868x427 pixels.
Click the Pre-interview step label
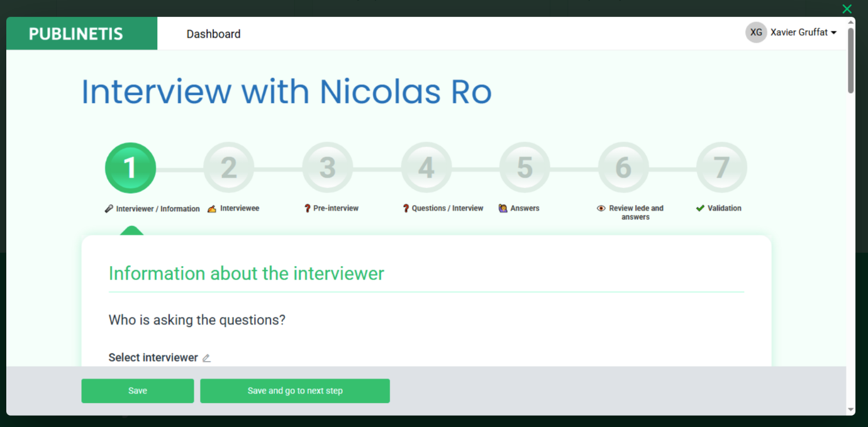pyautogui.click(x=336, y=208)
